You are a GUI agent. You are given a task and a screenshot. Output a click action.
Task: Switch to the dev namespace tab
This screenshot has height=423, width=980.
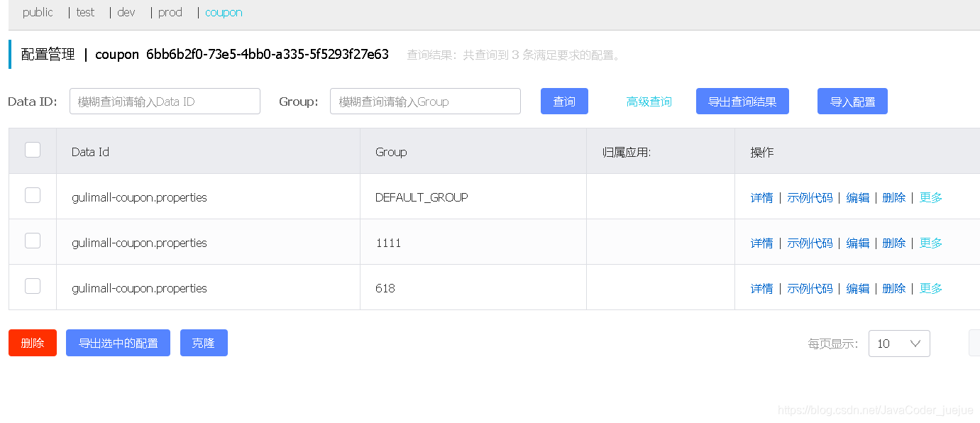[x=126, y=12]
